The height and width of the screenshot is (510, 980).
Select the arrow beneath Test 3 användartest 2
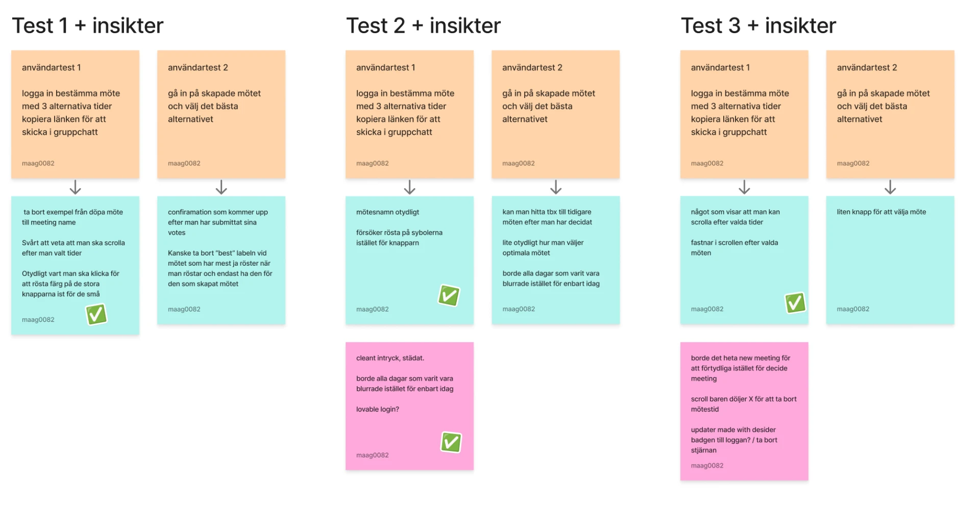tap(890, 187)
